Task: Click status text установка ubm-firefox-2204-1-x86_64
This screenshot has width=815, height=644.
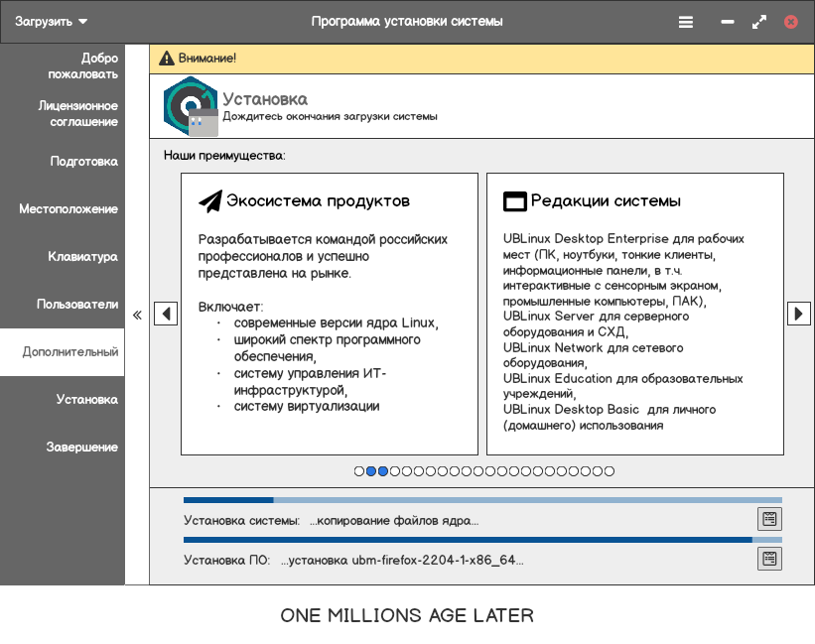Action: (402, 560)
